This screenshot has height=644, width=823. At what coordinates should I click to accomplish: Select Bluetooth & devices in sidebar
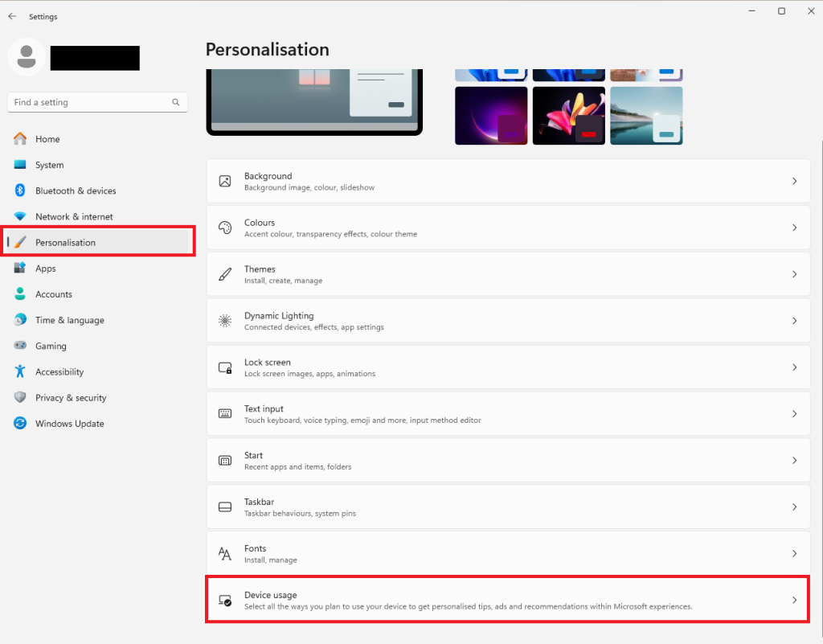pos(77,191)
